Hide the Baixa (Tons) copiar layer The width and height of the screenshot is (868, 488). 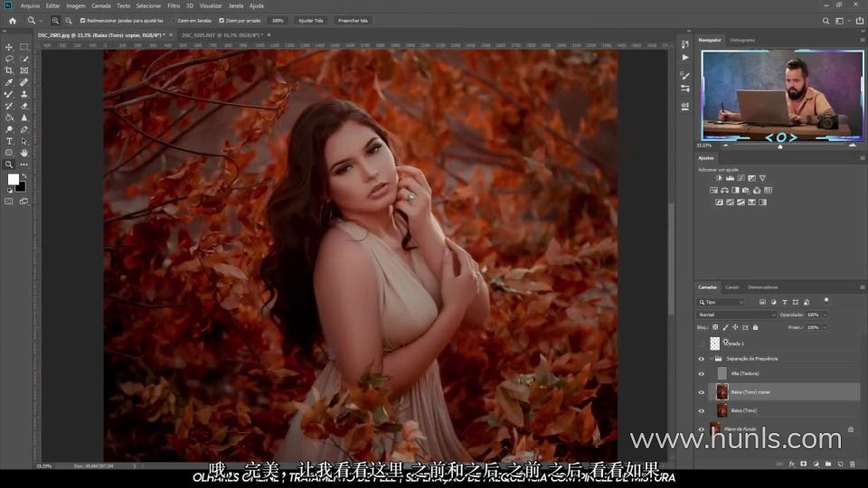point(701,392)
